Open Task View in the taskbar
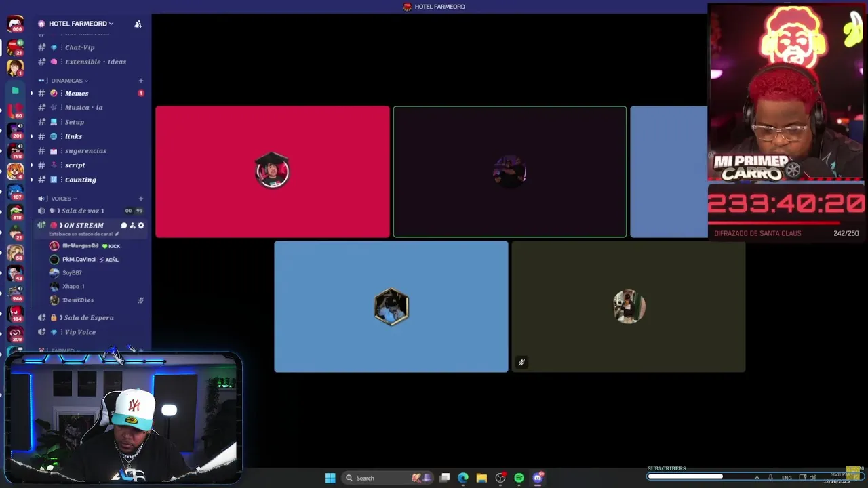The width and height of the screenshot is (868, 488). (445, 478)
